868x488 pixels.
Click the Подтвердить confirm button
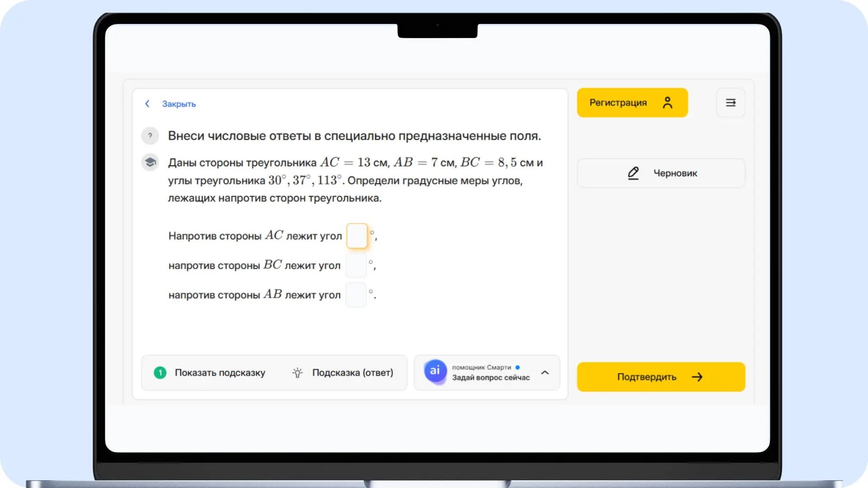pyautogui.click(x=661, y=377)
